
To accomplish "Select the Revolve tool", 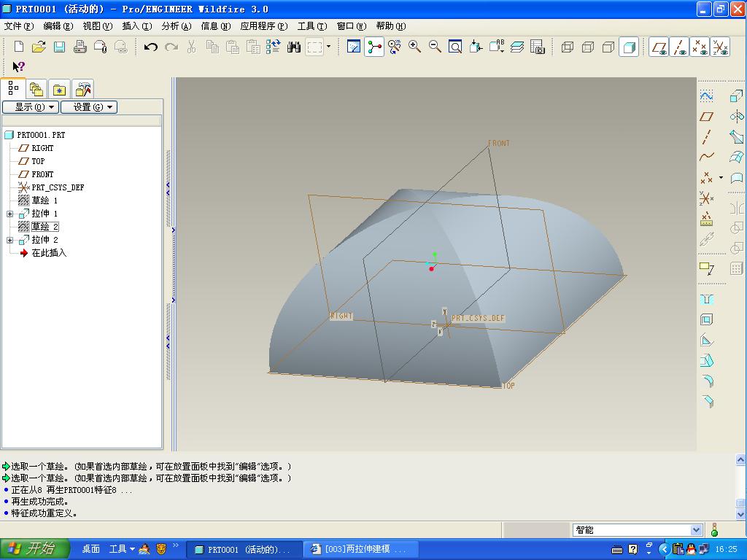I will click(737, 116).
